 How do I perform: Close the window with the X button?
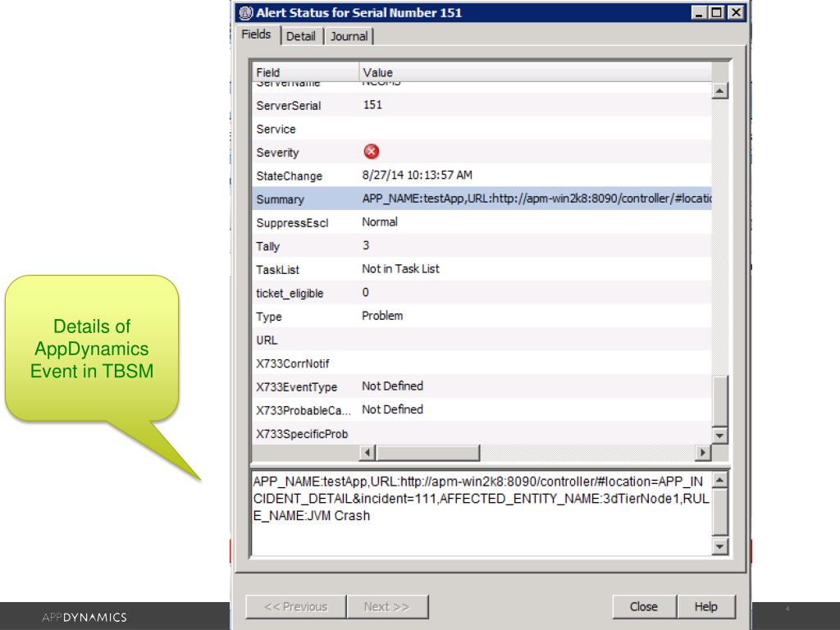click(737, 12)
